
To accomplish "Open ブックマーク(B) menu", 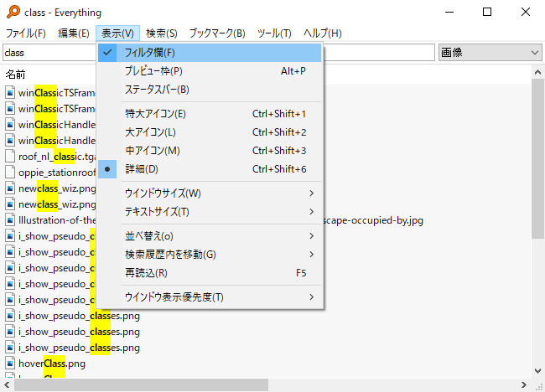I will [217, 34].
